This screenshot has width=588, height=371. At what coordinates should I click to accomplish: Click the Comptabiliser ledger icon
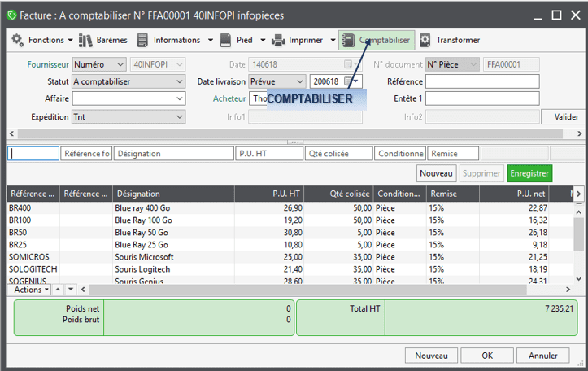pyautogui.click(x=348, y=40)
